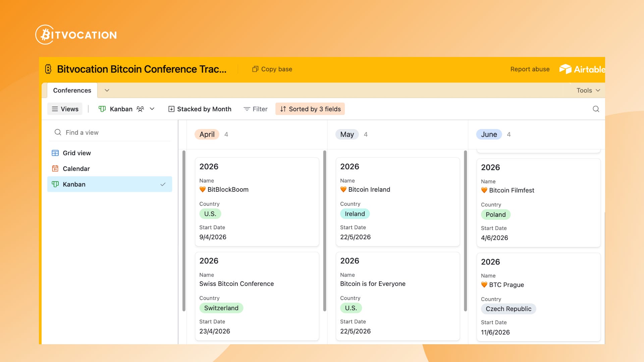
Task: Toggle the checkmark on the Kanban view
Action: (163, 184)
